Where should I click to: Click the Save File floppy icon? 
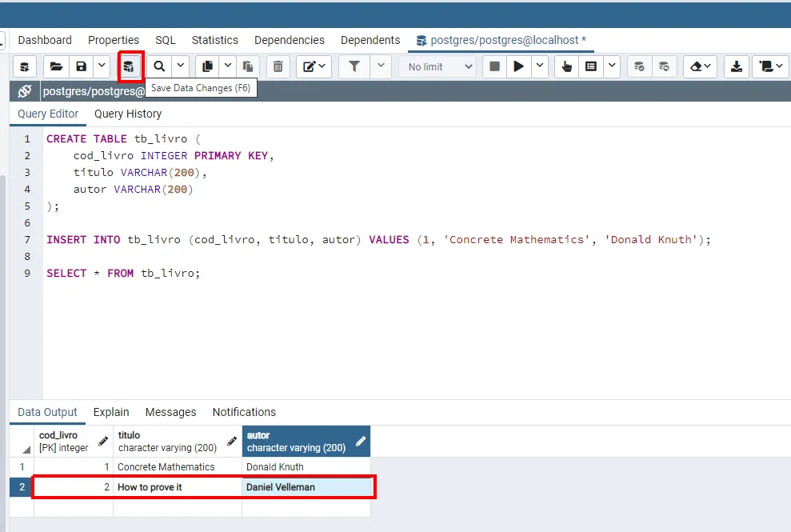[82, 66]
